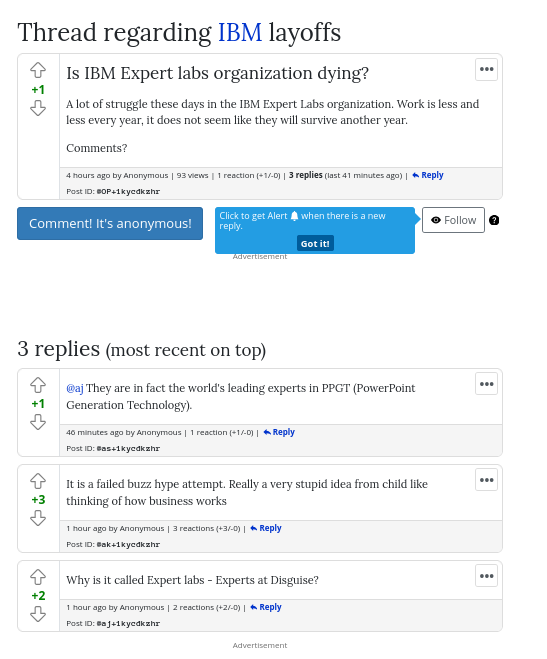
Task: Upvote the PowerPoint Generation Technology reply
Action: [x=38, y=385]
